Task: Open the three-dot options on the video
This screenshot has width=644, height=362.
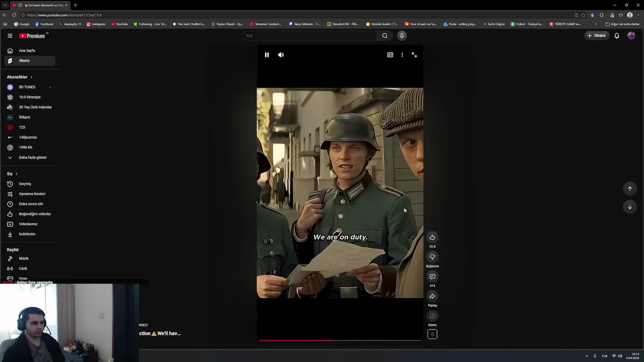Action: point(402,55)
